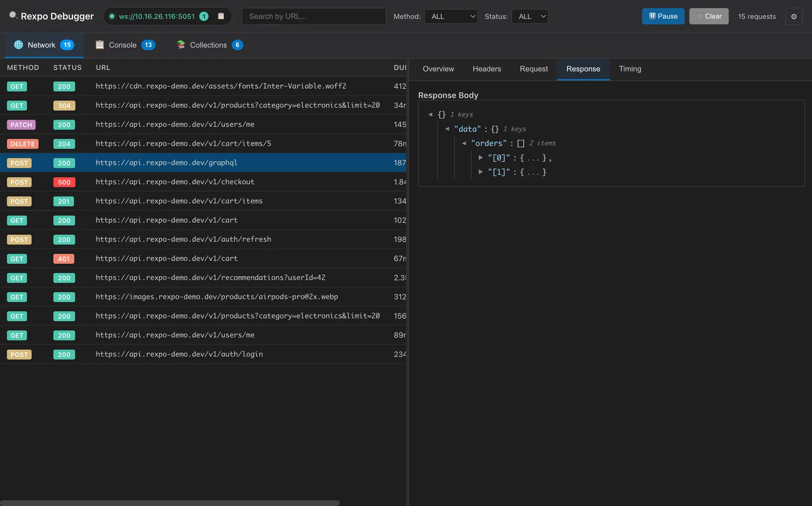Screen dimensions: 812x506
Task: Select the Inter-Variable.woff2 font request
Action: 203,86
